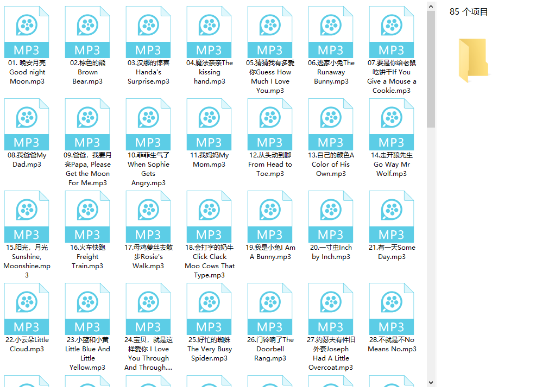Click the file name '21.有一天Some Day.mp3'

pyautogui.click(x=392, y=252)
